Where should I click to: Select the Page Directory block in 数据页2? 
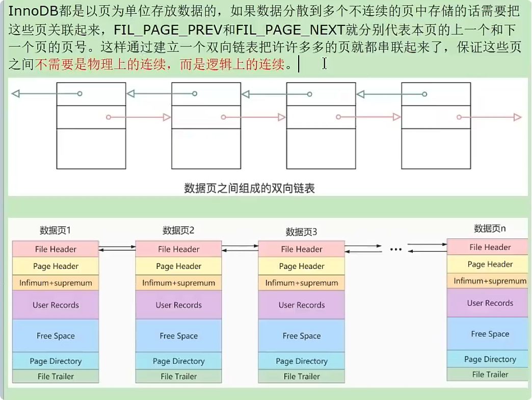(x=178, y=361)
